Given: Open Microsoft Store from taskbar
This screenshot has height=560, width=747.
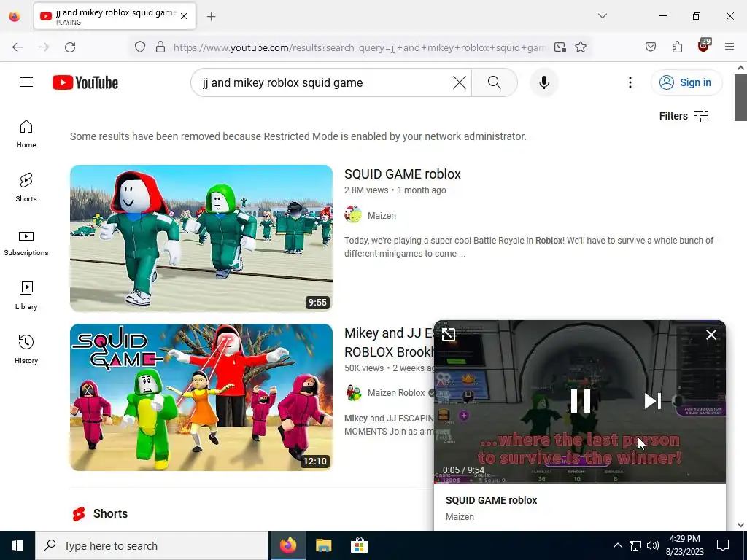Looking at the screenshot, I should 359,545.
